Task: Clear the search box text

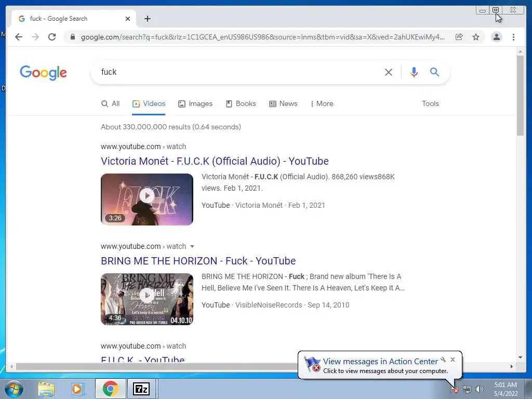Action: tap(389, 72)
